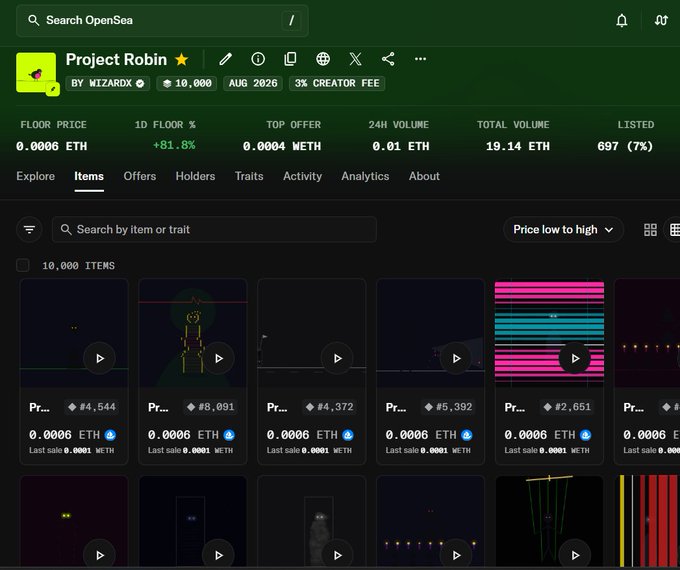Open the collection info icon
680x570 pixels.
(258, 59)
